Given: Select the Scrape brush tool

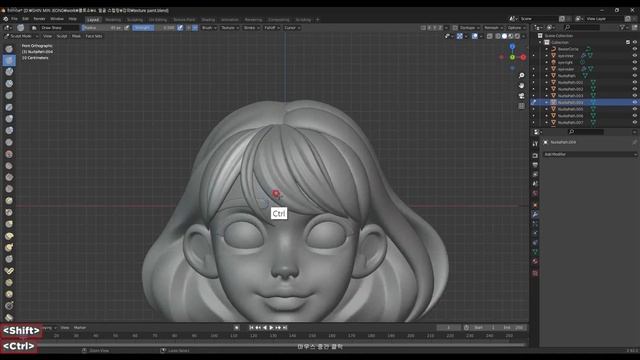Looking at the screenshot, I should coord(9,189).
